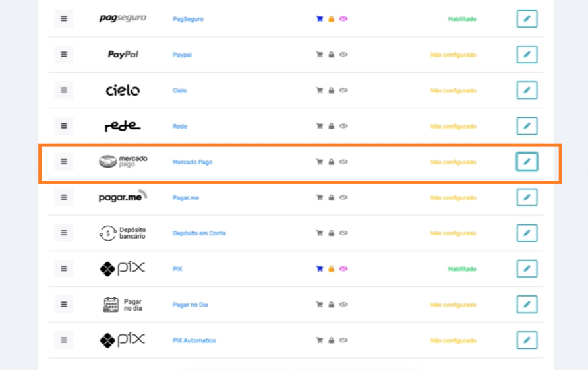The height and width of the screenshot is (370, 588).
Task: Click the PagSeguro lock icon
Action: 331,18
